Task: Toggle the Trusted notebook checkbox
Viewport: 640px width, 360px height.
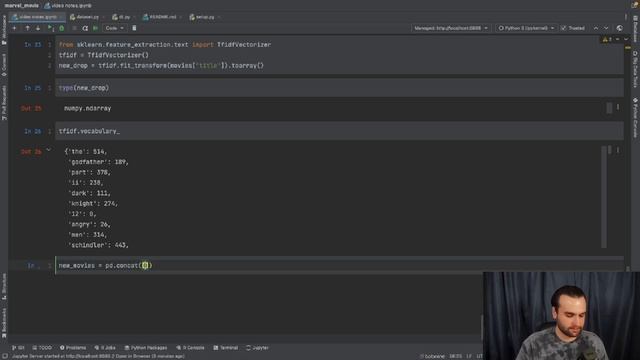Action: tap(573, 28)
